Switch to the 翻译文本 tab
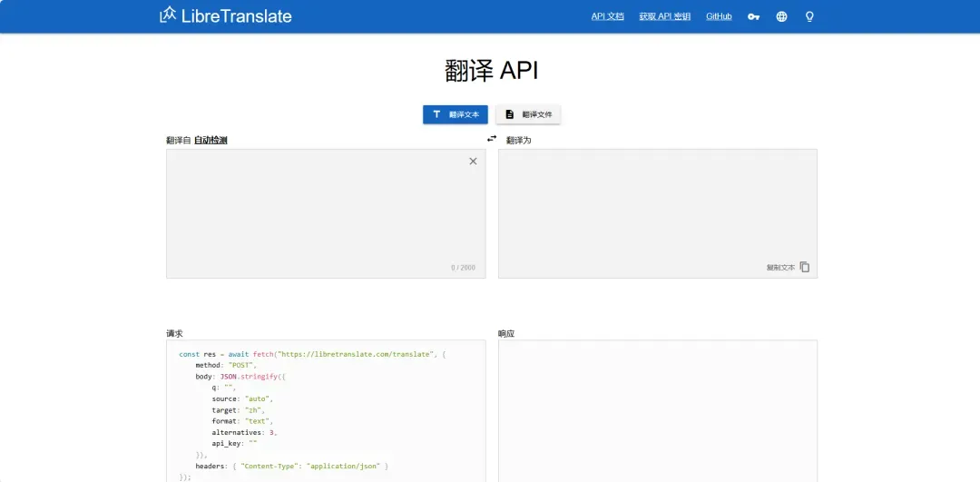This screenshot has width=980, height=482. [456, 114]
